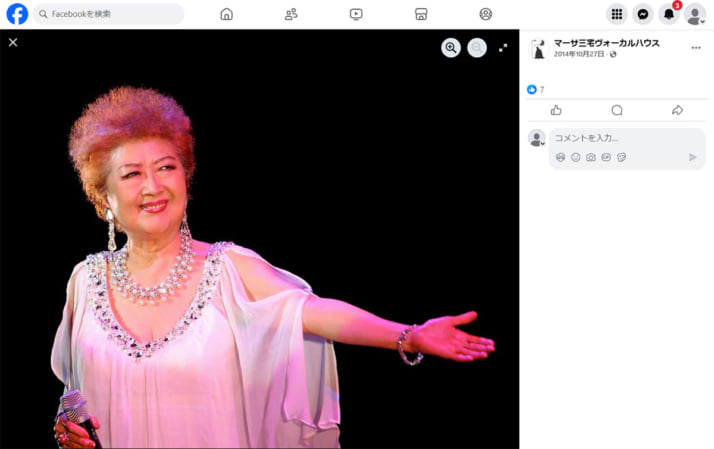Click the like reaction icon

532,90
